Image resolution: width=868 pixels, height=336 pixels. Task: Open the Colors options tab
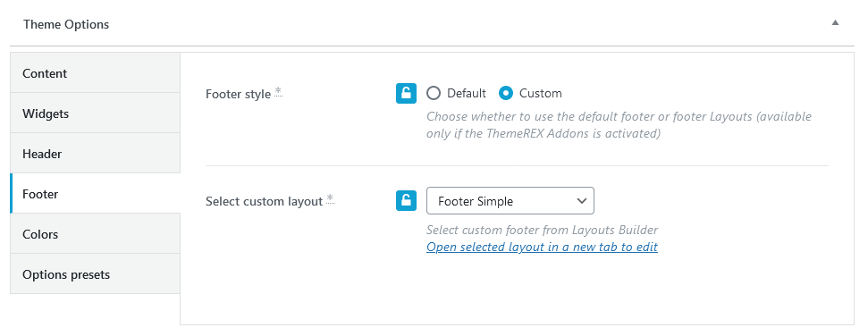[x=96, y=234]
